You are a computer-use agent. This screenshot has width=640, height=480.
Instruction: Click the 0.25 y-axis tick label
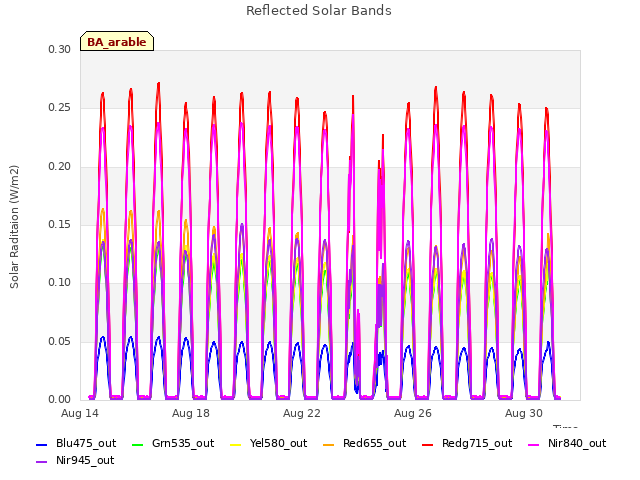pyautogui.click(x=60, y=108)
